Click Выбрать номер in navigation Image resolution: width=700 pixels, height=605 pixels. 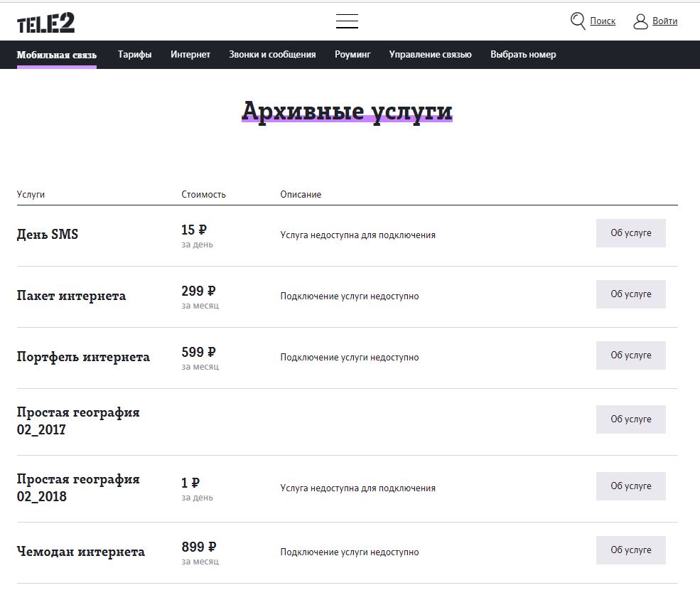click(523, 55)
